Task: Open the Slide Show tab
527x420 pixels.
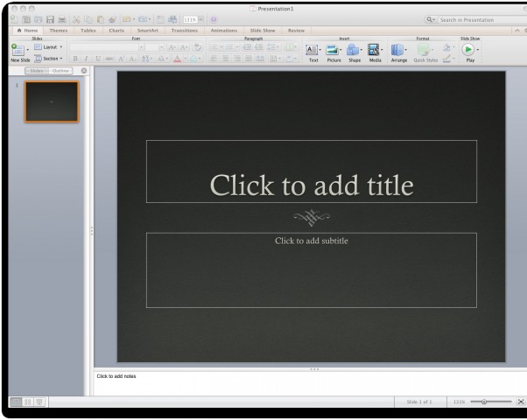Action: coord(263,31)
